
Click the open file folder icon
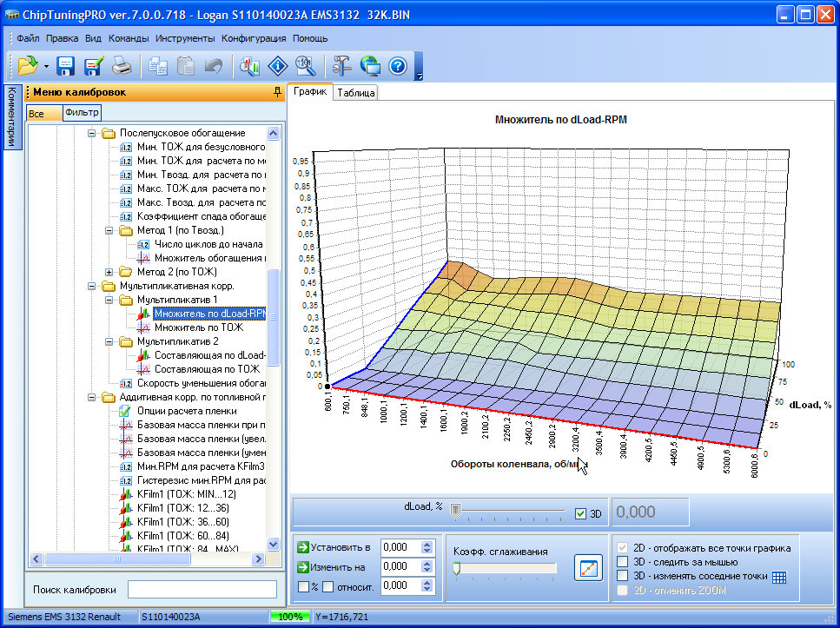point(28,66)
